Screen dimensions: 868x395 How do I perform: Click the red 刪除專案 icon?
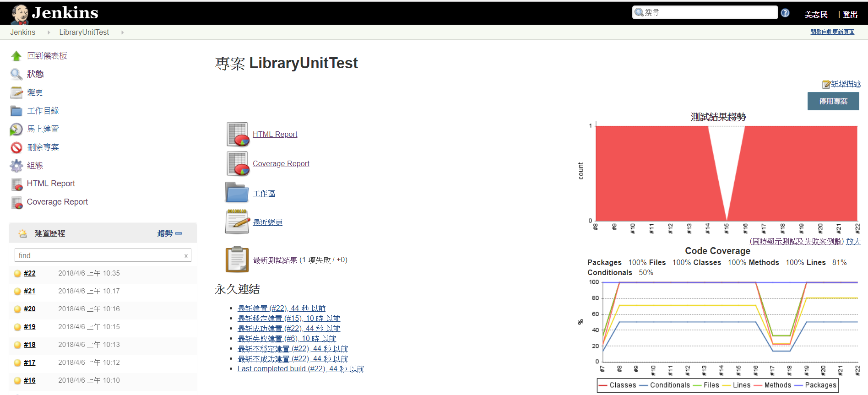coord(16,147)
